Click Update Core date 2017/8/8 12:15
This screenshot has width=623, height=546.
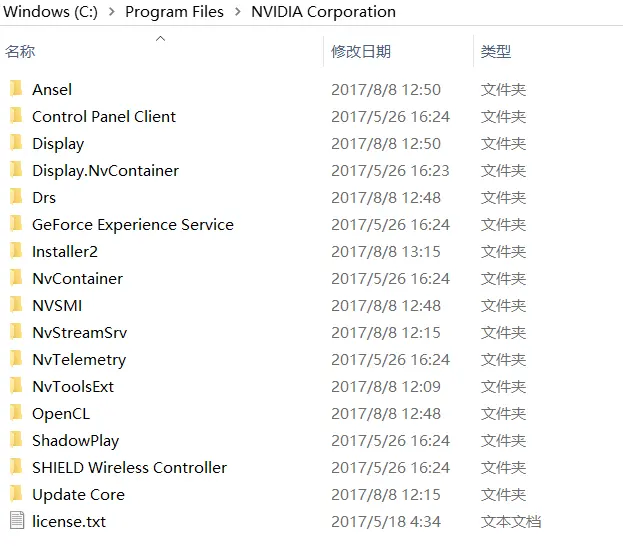[386, 495]
